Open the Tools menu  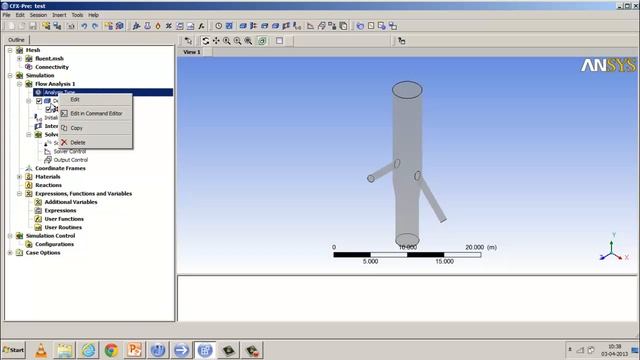tap(77, 15)
